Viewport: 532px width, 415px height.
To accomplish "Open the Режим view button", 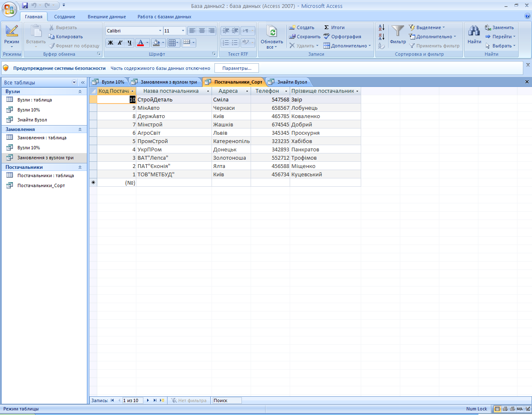I will pyautogui.click(x=12, y=37).
